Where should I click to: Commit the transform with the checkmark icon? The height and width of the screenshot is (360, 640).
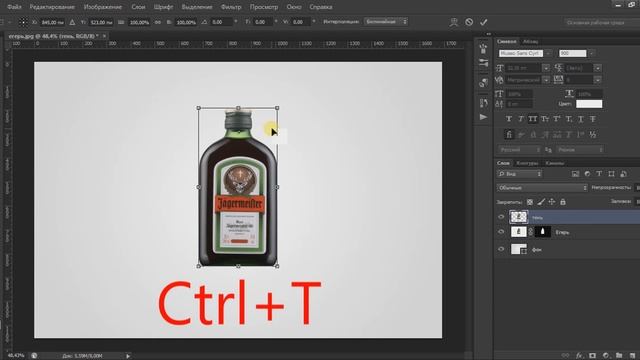coord(484,22)
